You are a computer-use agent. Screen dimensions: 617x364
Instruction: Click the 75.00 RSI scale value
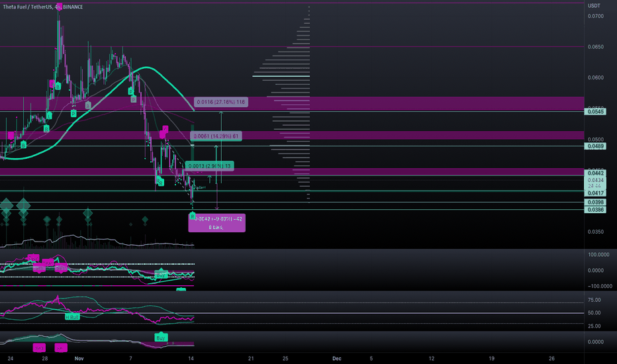point(594,300)
